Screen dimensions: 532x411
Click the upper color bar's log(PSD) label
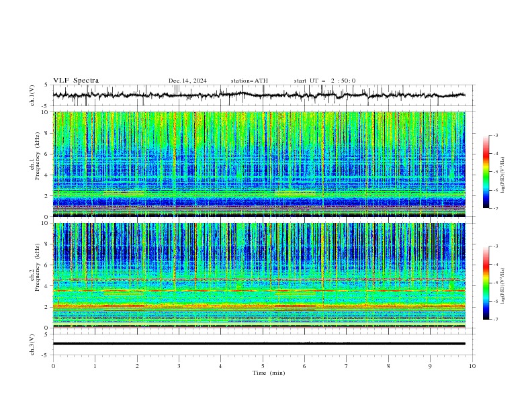(x=502, y=175)
